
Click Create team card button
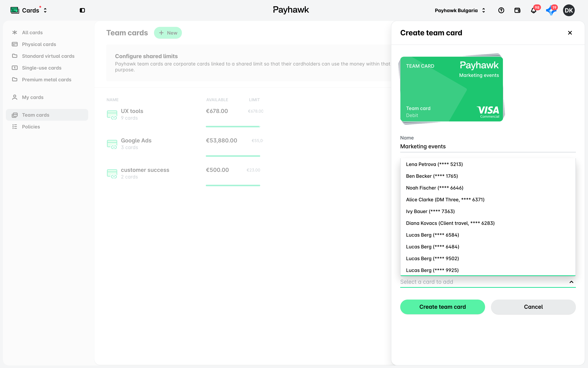pyautogui.click(x=442, y=307)
